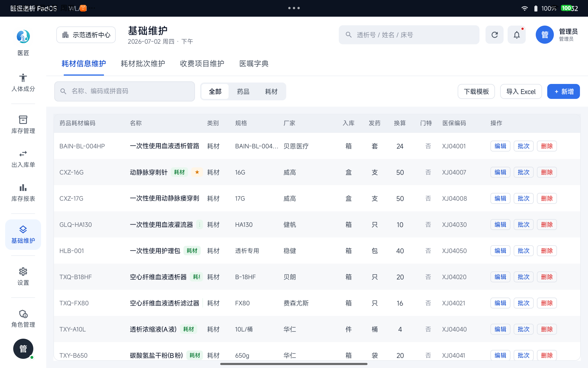Click the TXQ-FX80 code cell
The image size is (588, 368).
pyautogui.click(x=74, y=303)
